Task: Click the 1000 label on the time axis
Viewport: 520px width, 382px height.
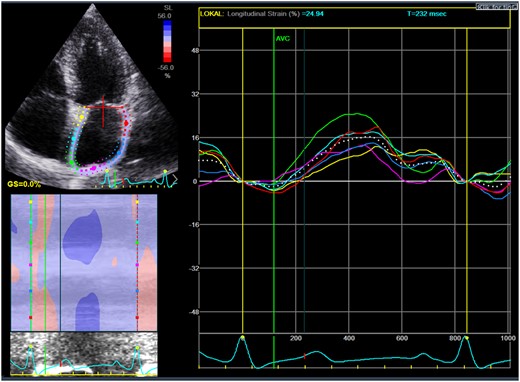Action: (508, 338)
